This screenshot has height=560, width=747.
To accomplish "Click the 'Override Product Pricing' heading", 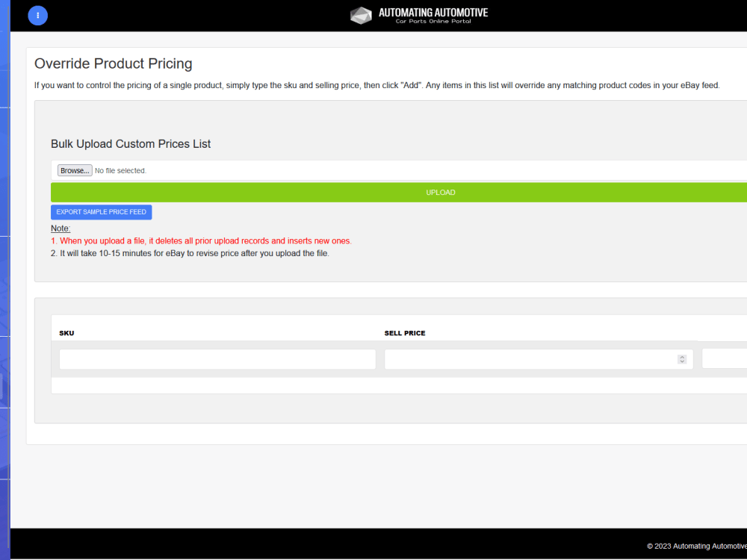I will pos(114,63).
